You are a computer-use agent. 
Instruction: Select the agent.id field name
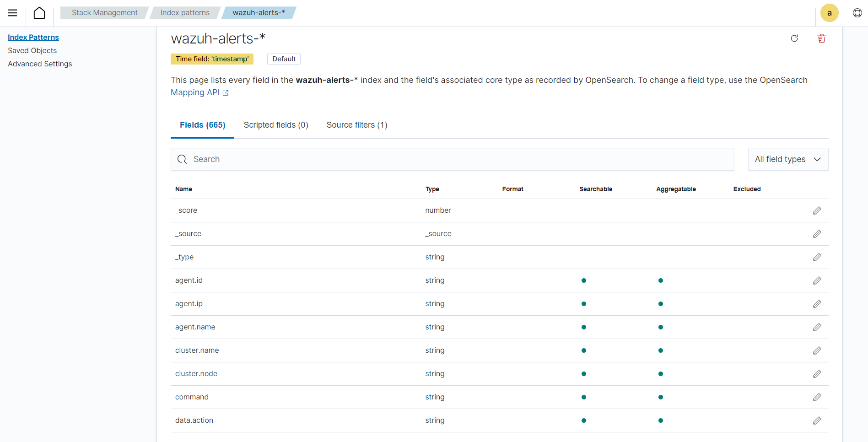tap(189, 280)
